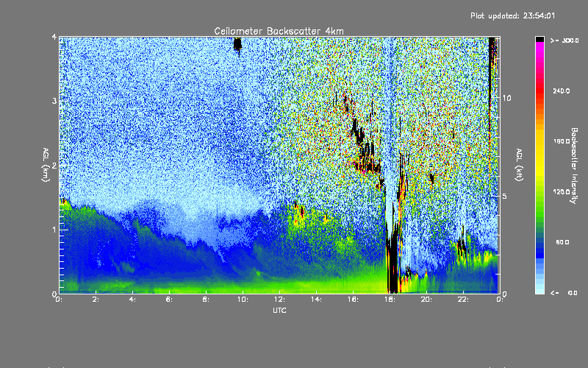Click the 1 km tick label

pyautogui.click(x=54, y=230)
